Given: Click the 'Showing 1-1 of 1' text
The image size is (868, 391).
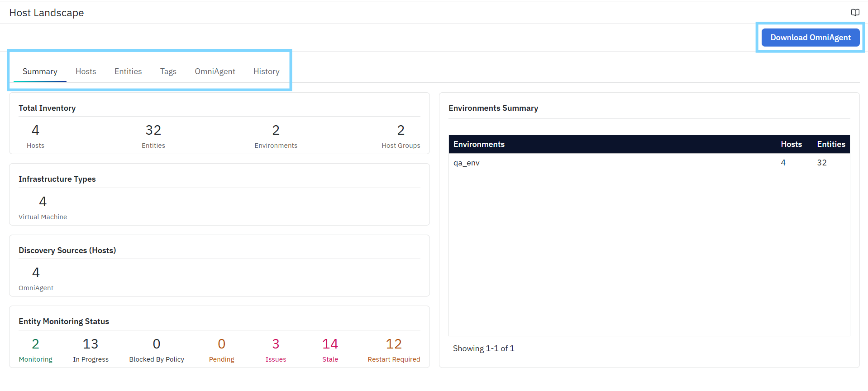Looking at the screenshot, I should (483, 349).
